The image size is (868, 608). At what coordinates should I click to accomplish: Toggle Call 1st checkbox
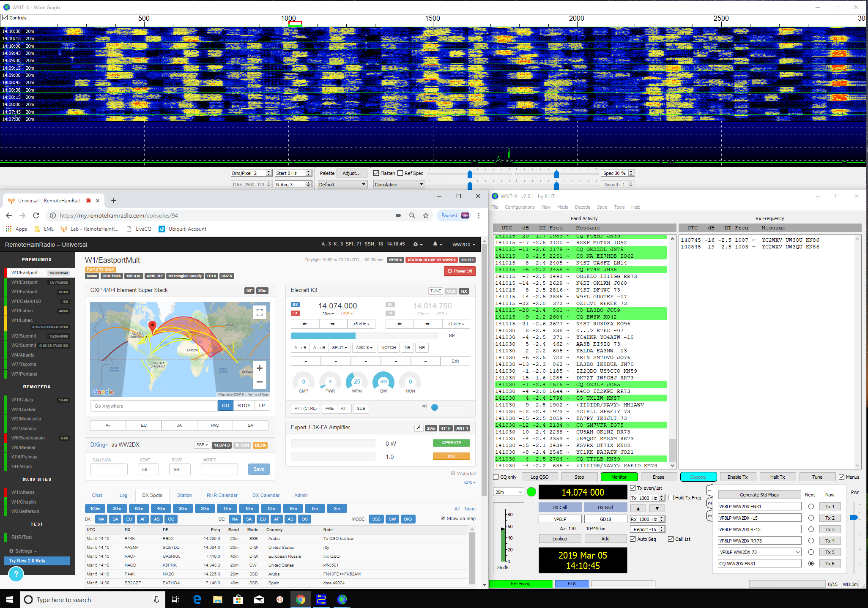tap(671, 539)
